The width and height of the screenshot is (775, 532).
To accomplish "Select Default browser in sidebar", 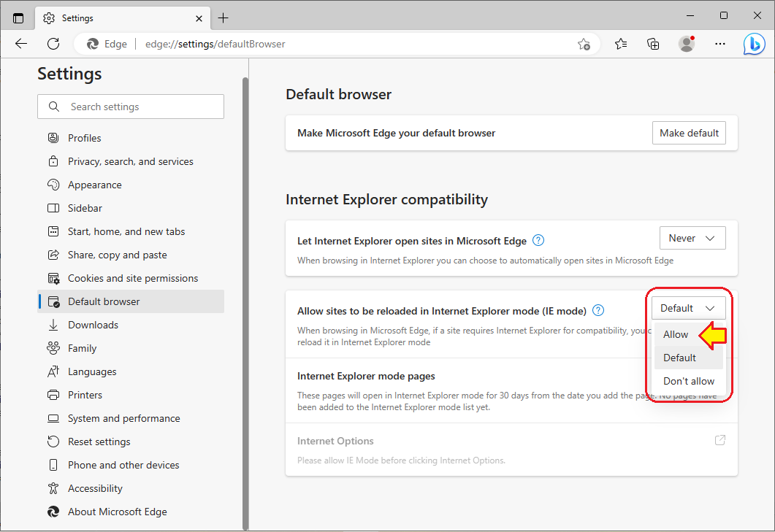I will pyautogui.click(x=131, y=301).
